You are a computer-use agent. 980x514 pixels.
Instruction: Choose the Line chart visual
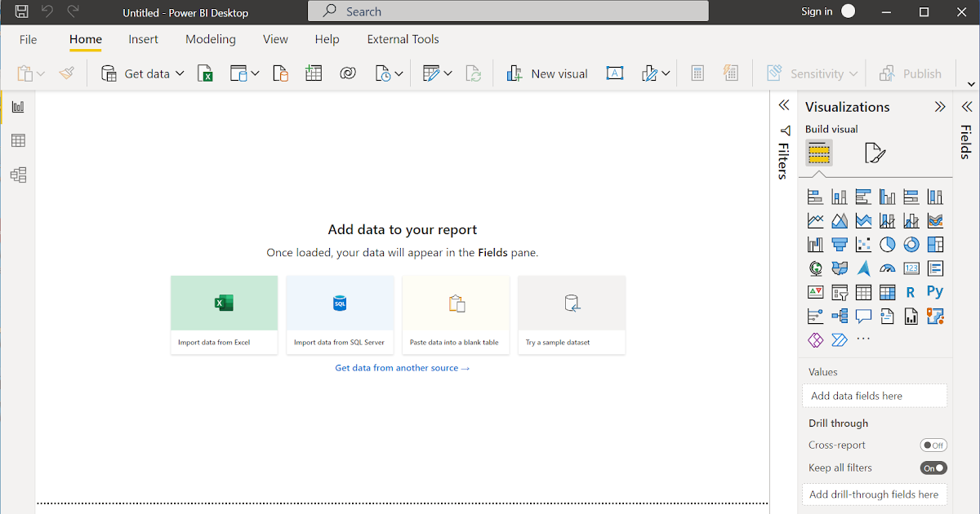pyautogui.click(x=815, y=221)
